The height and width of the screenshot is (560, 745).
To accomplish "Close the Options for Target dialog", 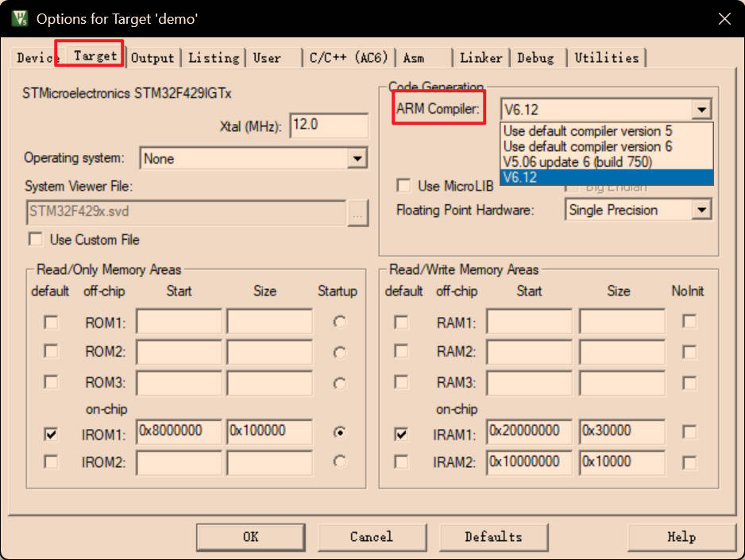I will pyautogui.click(x=724, y=18).
